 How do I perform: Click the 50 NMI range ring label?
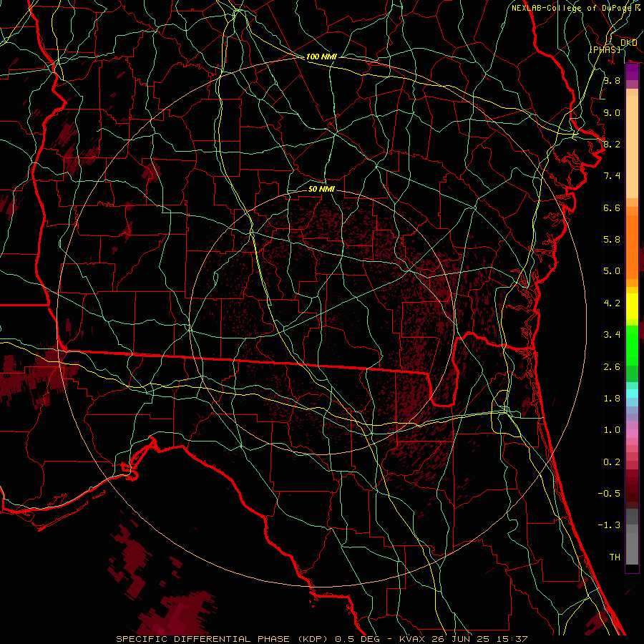coord(321,189)
